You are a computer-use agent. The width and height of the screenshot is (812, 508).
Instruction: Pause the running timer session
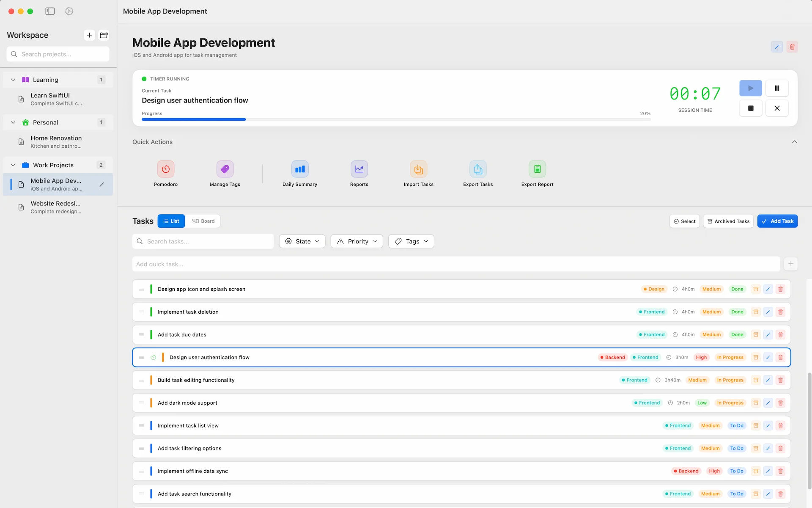777,88
